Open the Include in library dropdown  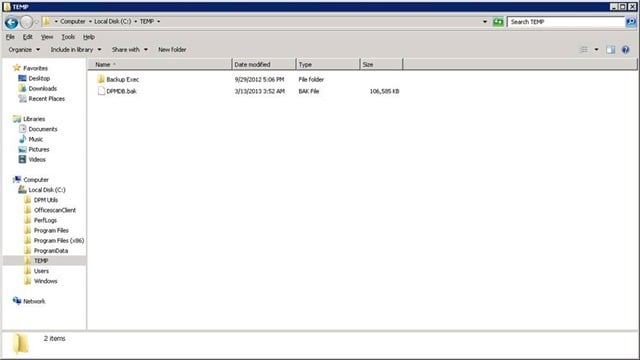tap(76, 50)
